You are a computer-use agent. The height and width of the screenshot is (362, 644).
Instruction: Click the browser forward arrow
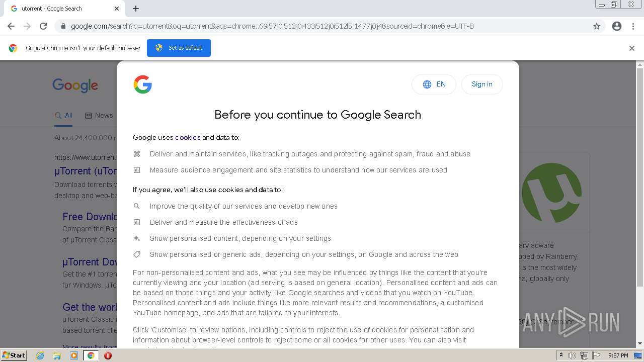click(x=27, y=26)
